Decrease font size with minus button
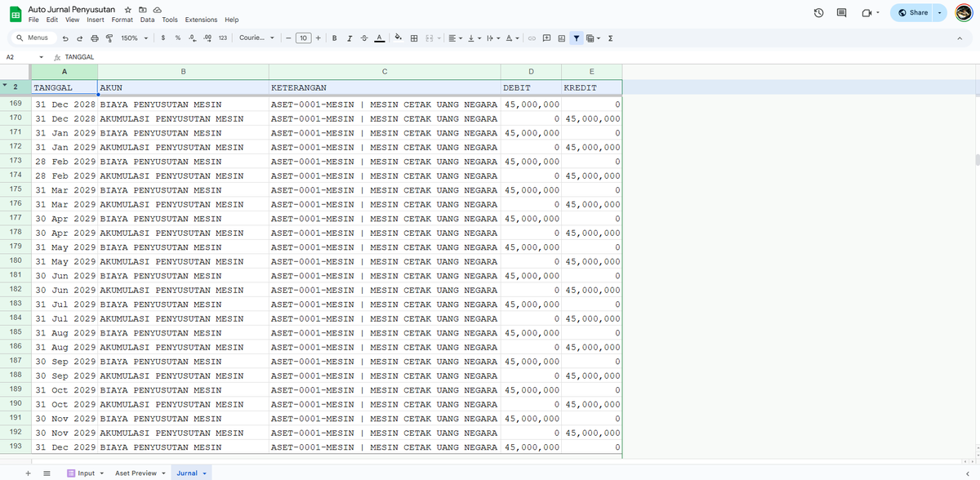This screenshot has height=480, width=980. 288,38
